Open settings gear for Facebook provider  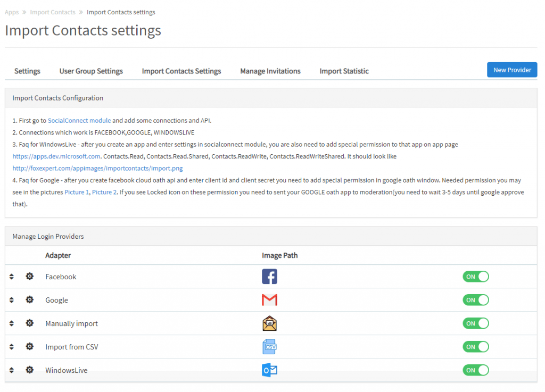[x=30, y=276]
